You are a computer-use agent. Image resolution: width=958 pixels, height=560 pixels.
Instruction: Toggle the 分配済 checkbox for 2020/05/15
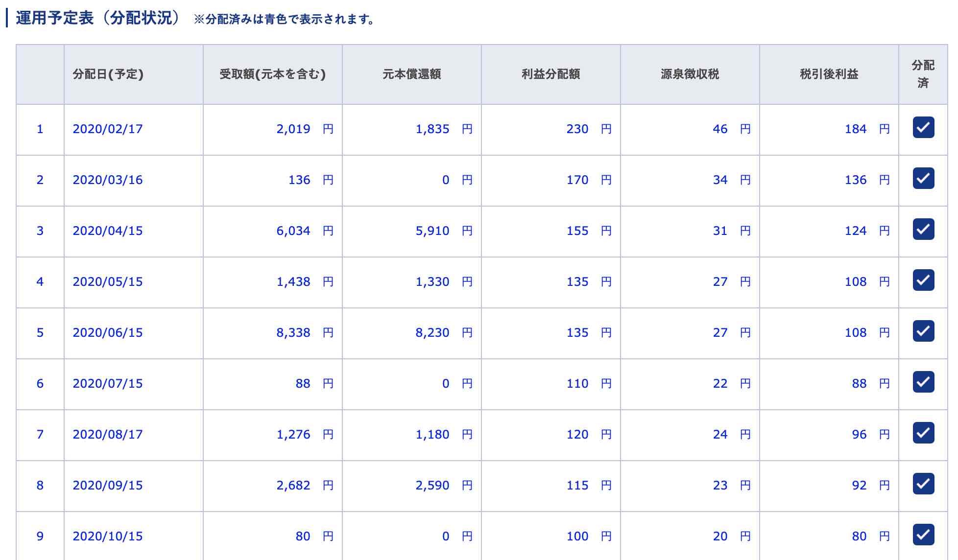point(923,280)
